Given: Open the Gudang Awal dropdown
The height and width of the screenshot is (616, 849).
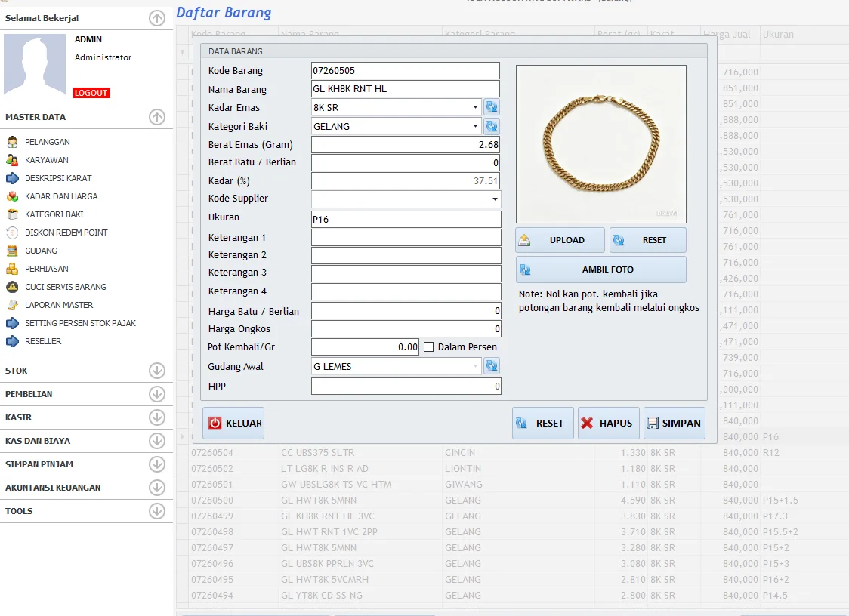Looking at the screenshot, I should 475,366.
